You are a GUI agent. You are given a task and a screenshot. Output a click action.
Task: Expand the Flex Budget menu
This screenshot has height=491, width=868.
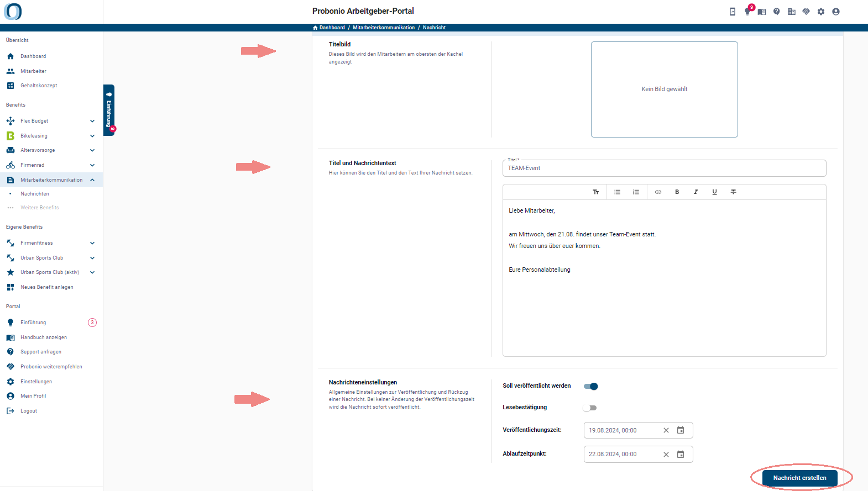(x=92, y=121)
